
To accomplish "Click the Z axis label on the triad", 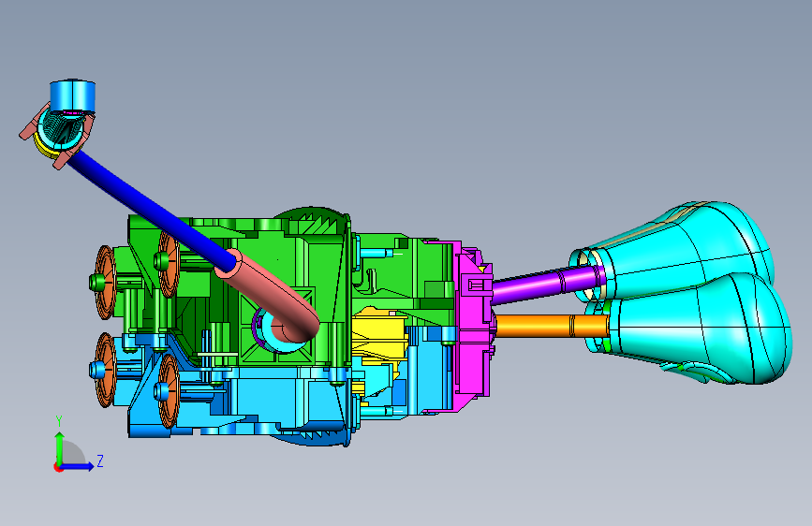I will pyautogui.click(x=100, y=460).
